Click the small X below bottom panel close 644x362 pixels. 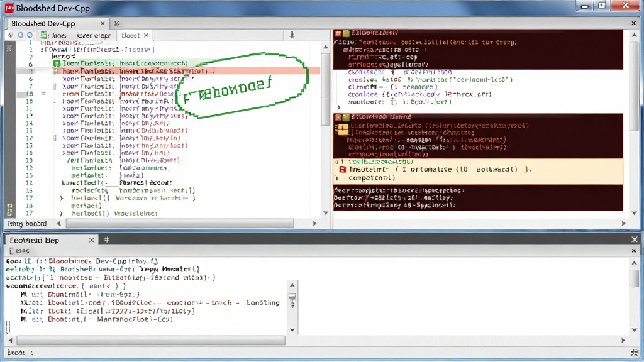pyautogui.click(x=634, y=250)
